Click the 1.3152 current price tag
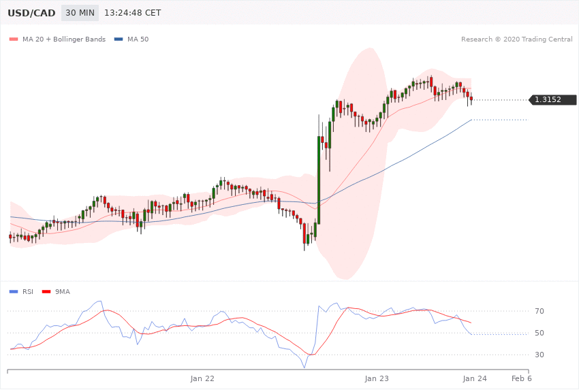Viewport: 579px width, 392px height. point(552,99)
